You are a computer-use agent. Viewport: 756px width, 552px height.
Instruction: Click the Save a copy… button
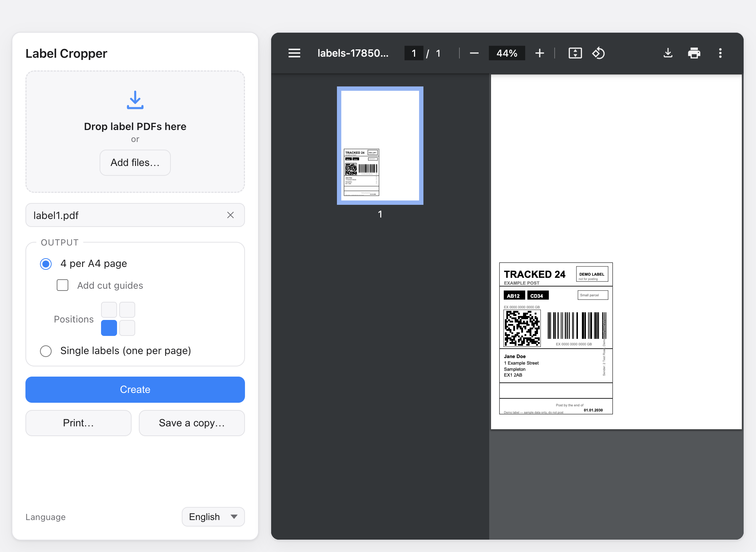click(192, 423)
